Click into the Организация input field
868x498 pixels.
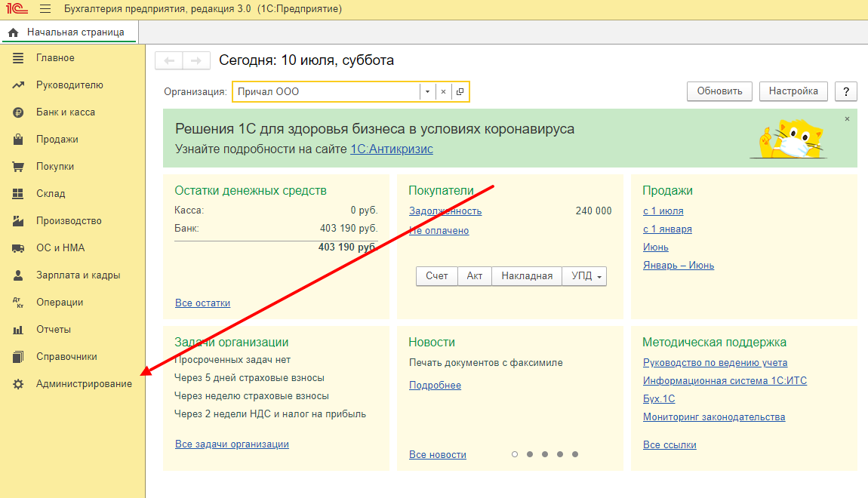325,92
